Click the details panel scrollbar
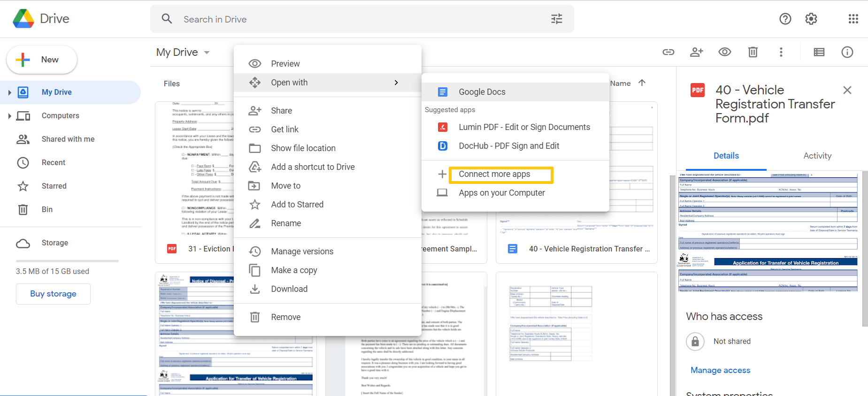868x396 pixels. (865, 249)
